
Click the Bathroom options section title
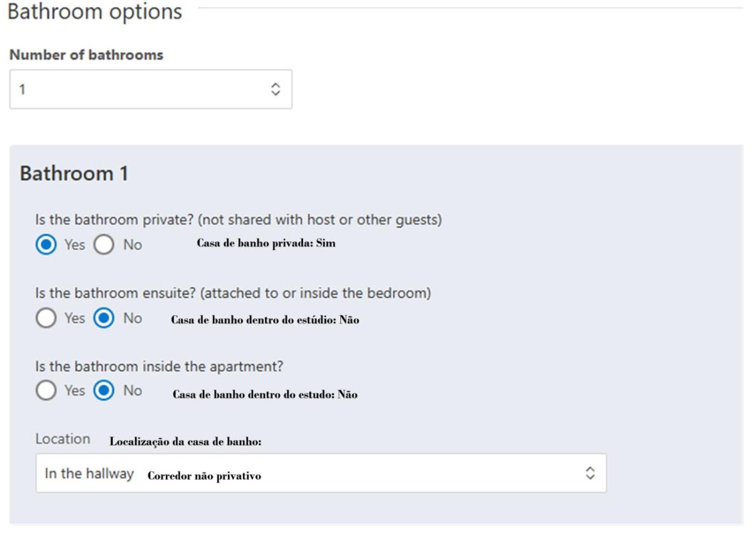pyautogui.click(x=94, y=12)
